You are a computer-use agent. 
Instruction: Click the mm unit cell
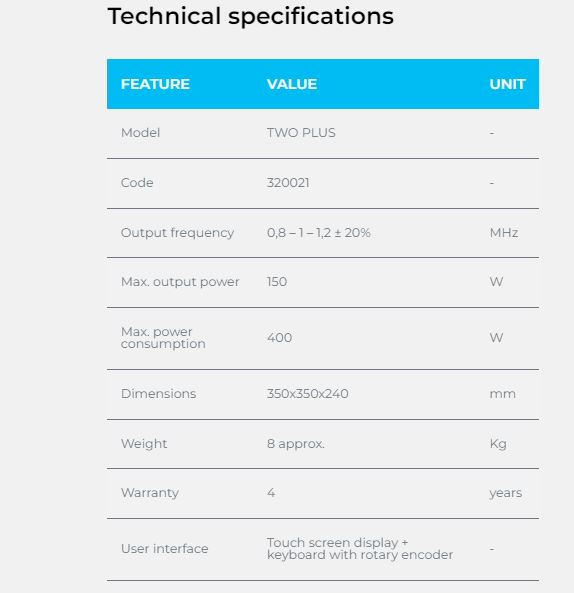click(502, 394)
